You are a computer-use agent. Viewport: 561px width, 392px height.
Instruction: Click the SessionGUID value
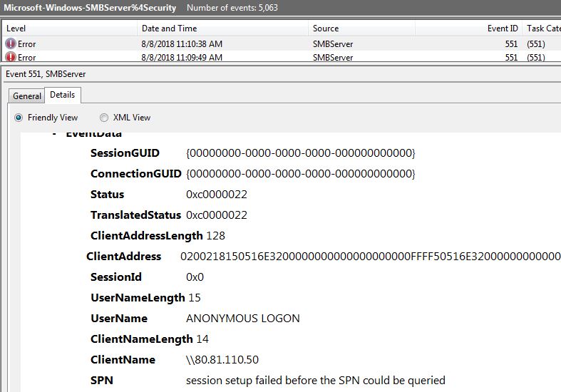pos(300,153)
